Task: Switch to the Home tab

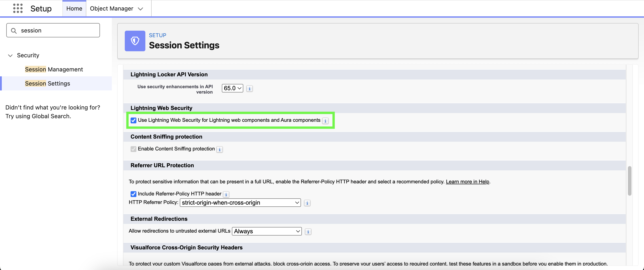Action: (x=74, y=9)
